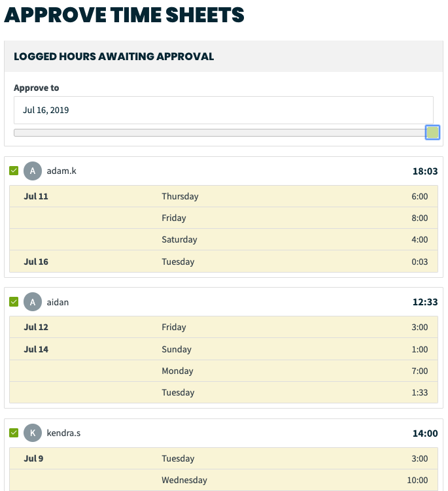This screenshot has width=448, height=491.
Task: Select aidan's Jul 12 Friday row
Action: coord(224,328)
